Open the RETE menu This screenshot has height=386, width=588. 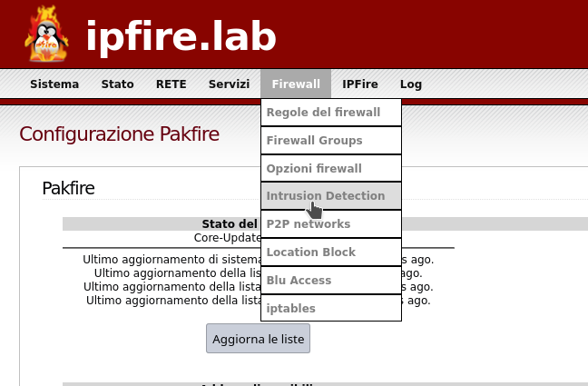(x=171, y=84)
